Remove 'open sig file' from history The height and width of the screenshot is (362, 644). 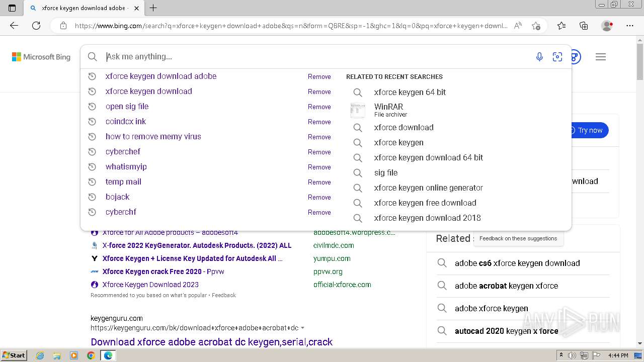[319, 107]
